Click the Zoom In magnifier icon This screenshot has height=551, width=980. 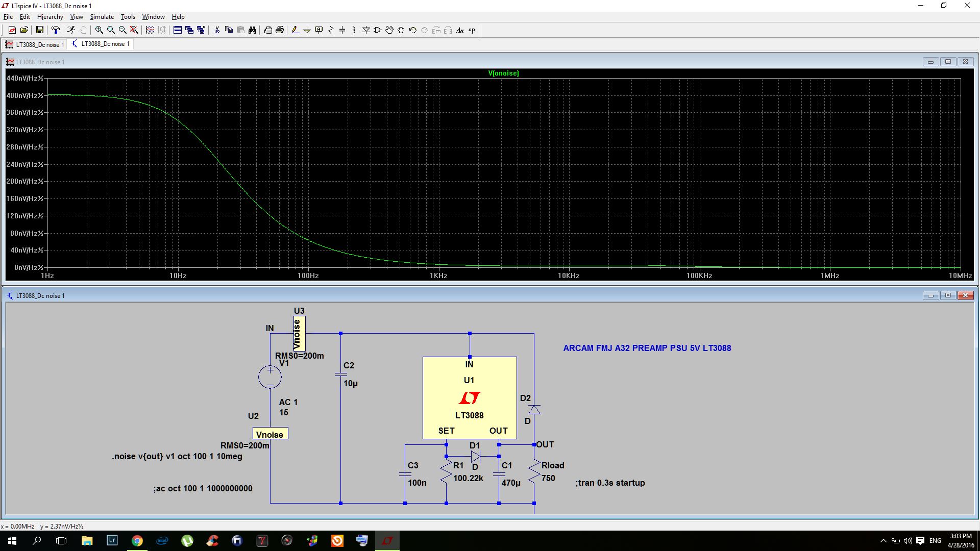pos(99,30)
